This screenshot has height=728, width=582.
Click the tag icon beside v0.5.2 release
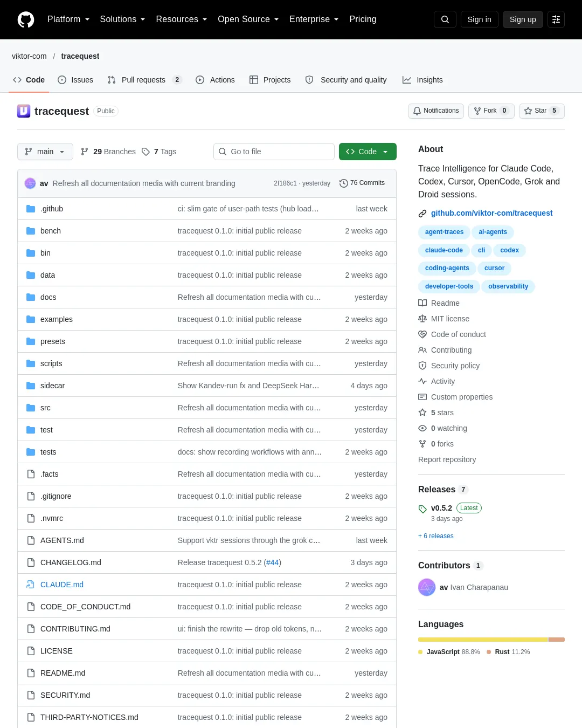click(x=422, y=509)
